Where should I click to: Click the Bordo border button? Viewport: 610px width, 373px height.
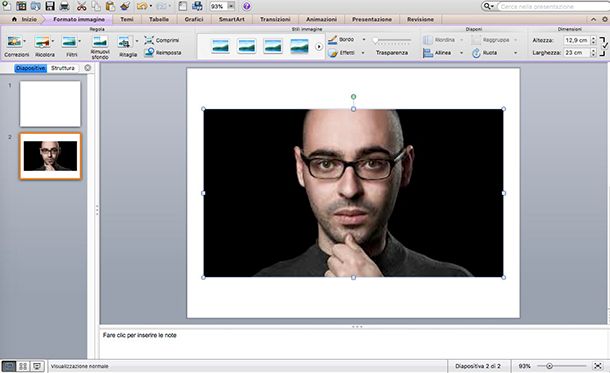(342, 40)
